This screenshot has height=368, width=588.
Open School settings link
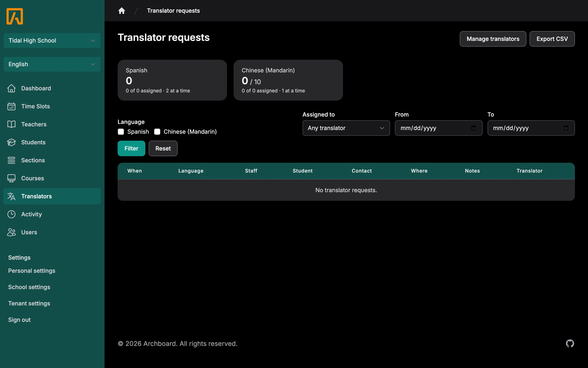pyautogui.click(x=29, y=287)
